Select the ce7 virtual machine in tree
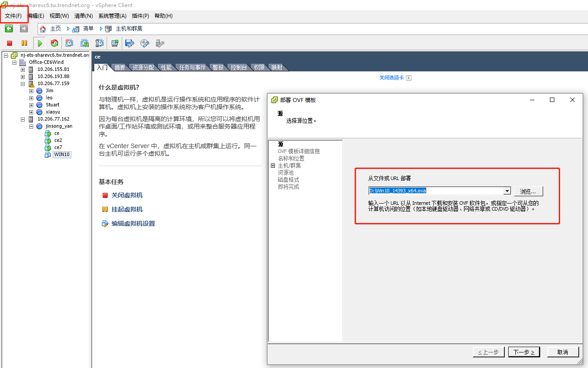Image resolution: width=588 pixels, height=368 pixels. [x=58, y=148]
